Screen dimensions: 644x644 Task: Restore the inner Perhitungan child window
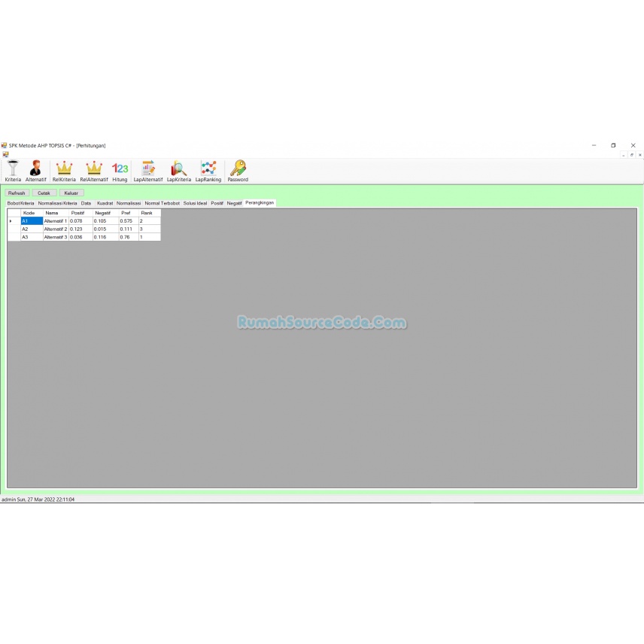632,155
